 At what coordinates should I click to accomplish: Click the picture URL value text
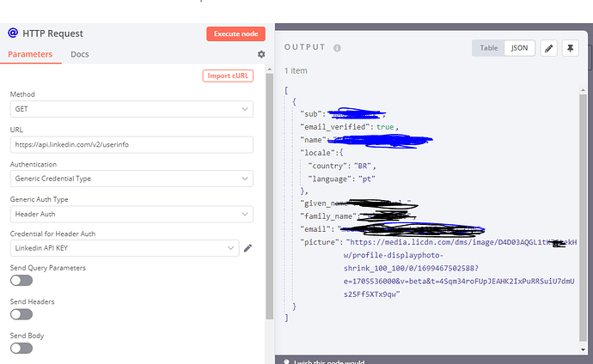coord(461,268)
